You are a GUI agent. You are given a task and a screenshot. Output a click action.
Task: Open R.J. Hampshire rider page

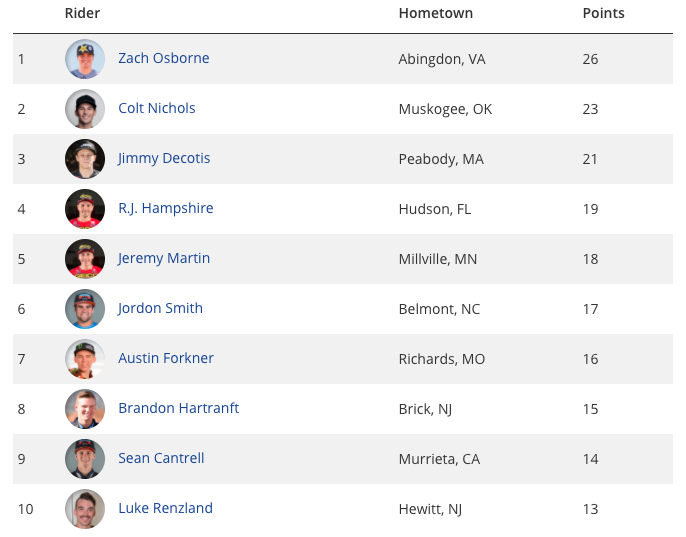pyautogui.click(x=166, y=208)
